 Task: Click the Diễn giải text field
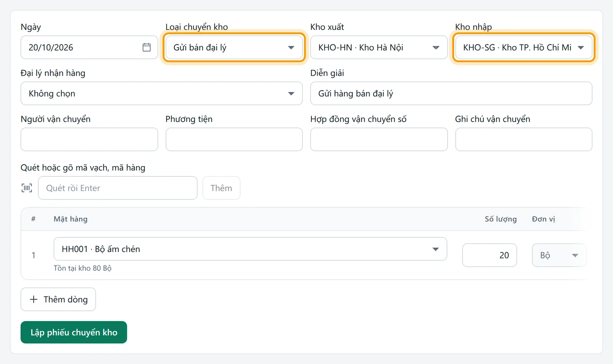pos(451,93)
